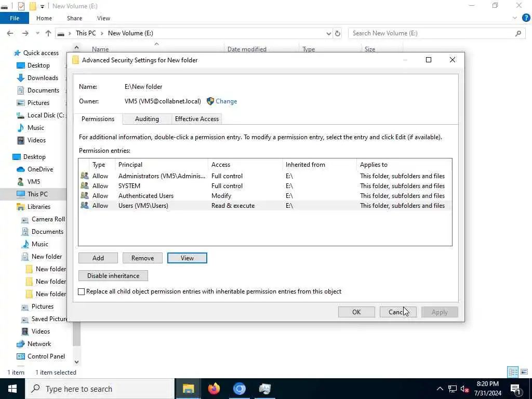Image resolution: width=532 pixels, height=399 pixels.
Task: Click the sidebar scroll down arrow
Action: (77, 362)
